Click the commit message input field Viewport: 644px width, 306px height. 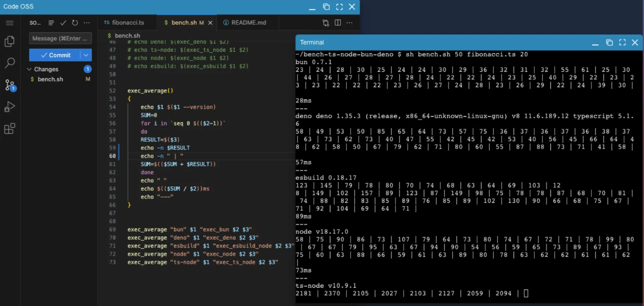point(60,38)
